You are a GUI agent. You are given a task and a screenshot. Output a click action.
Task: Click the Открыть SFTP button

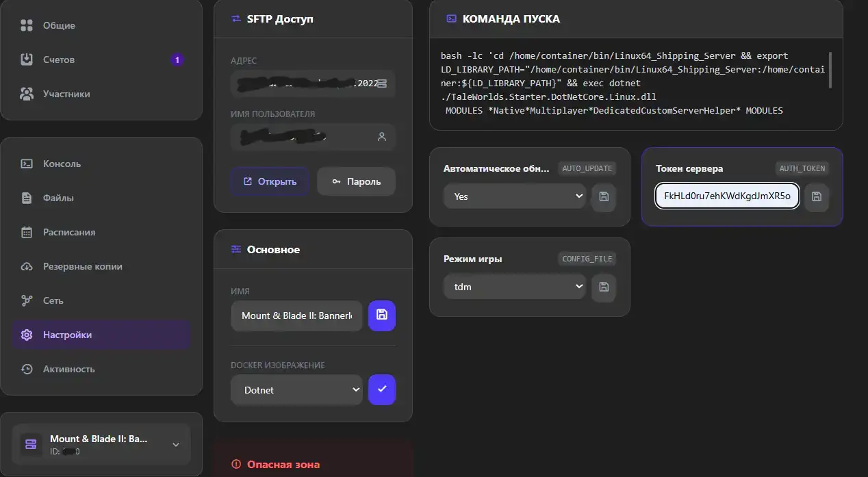click(x=270, y=181)
